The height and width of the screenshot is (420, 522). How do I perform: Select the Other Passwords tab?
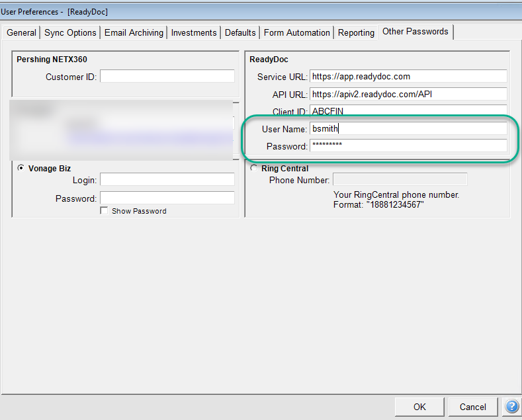[415, 32]
